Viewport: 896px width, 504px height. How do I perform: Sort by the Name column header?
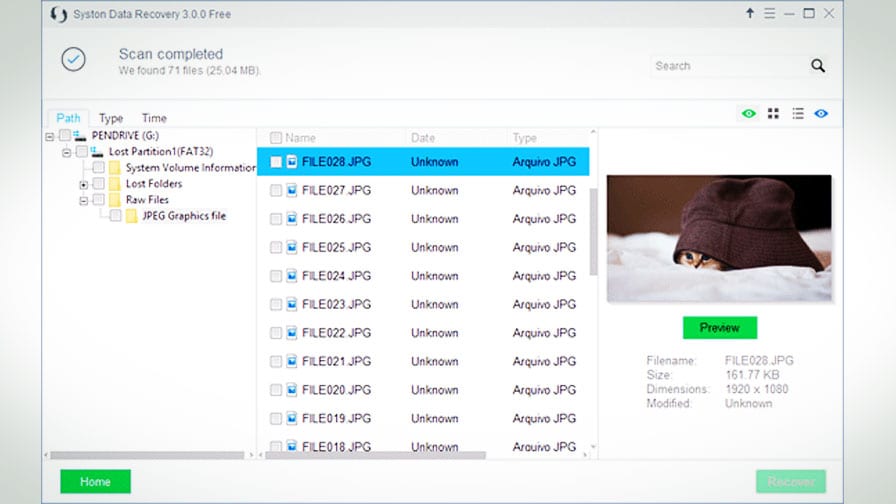(301, 138)
